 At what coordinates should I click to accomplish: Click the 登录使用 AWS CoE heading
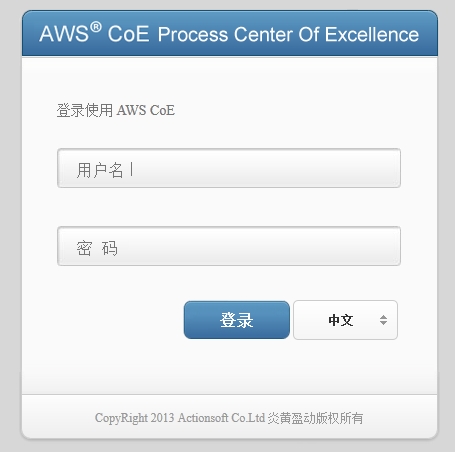click(x=116, y=110)
